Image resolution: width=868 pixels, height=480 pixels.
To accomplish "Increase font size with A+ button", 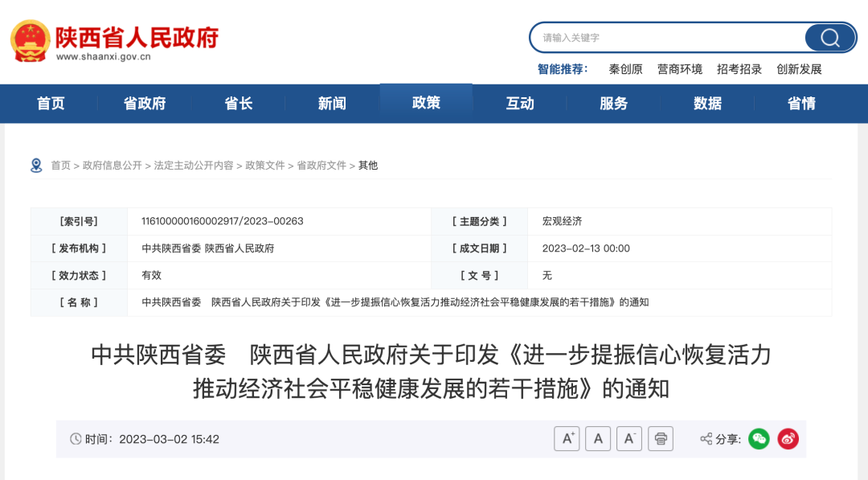I will [567, 439].
